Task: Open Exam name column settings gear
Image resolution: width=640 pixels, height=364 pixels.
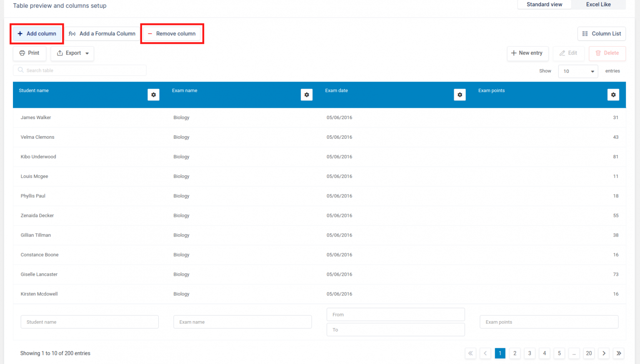Action: [x=307, y=95]
